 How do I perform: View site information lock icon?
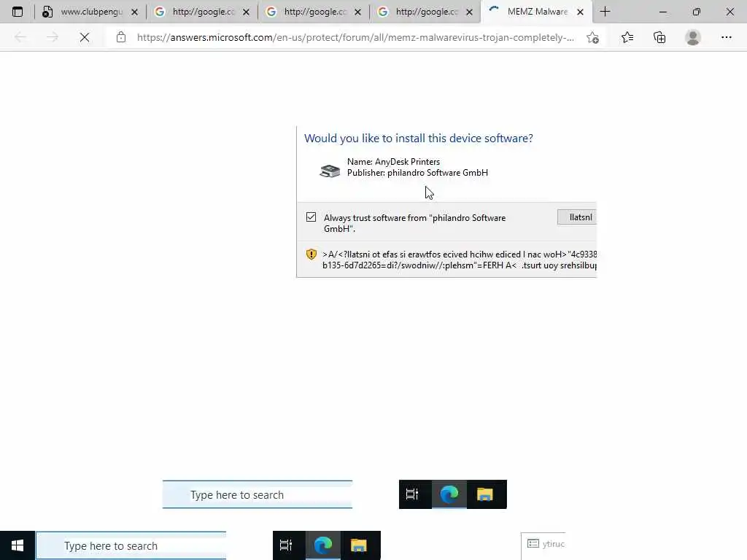tap(121, 37)
